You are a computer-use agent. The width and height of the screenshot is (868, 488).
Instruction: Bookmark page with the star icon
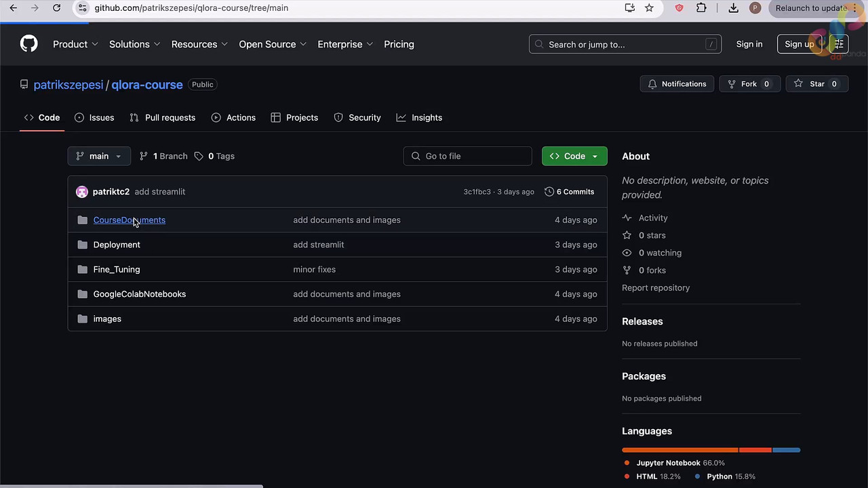649,8
